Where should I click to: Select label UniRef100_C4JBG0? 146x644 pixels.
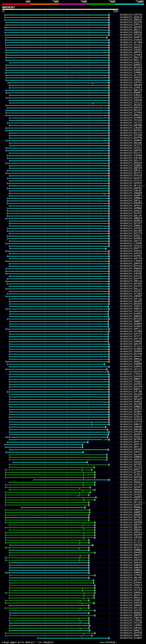pos(131,638)
